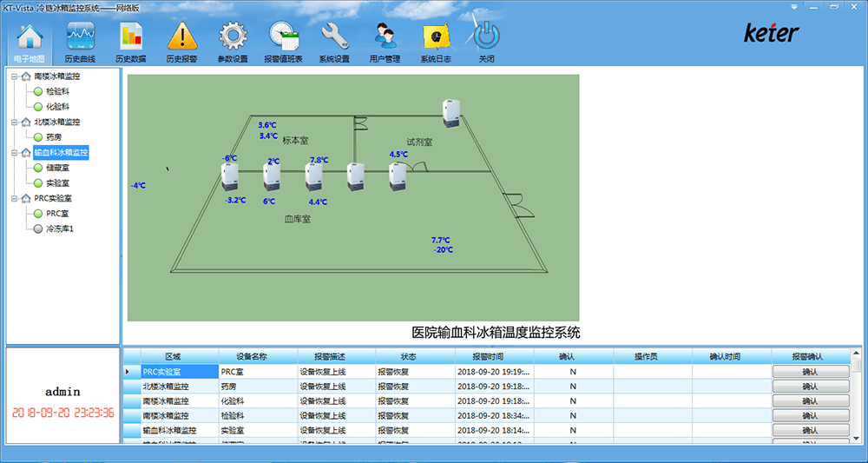
Task: Open 报警值班表 clock calendar icon
Action: pyautogui.click(x=284, y=36)
